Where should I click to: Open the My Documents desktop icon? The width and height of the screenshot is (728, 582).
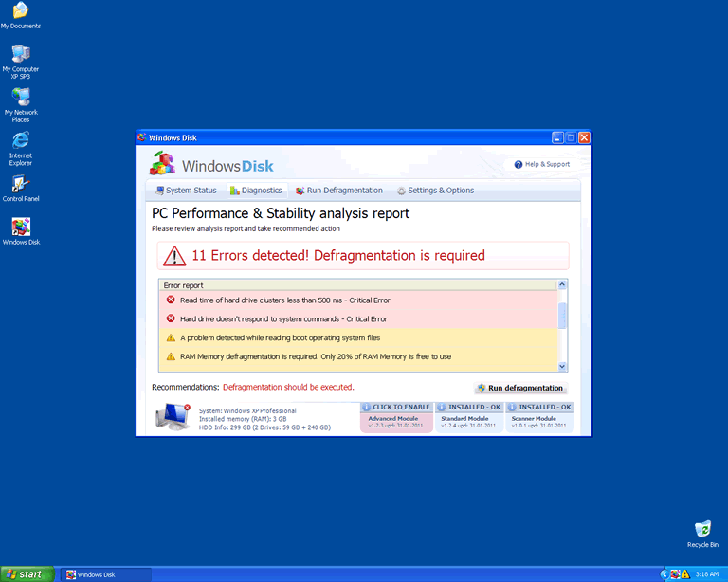pyautogui.click(x=20, y=11)
